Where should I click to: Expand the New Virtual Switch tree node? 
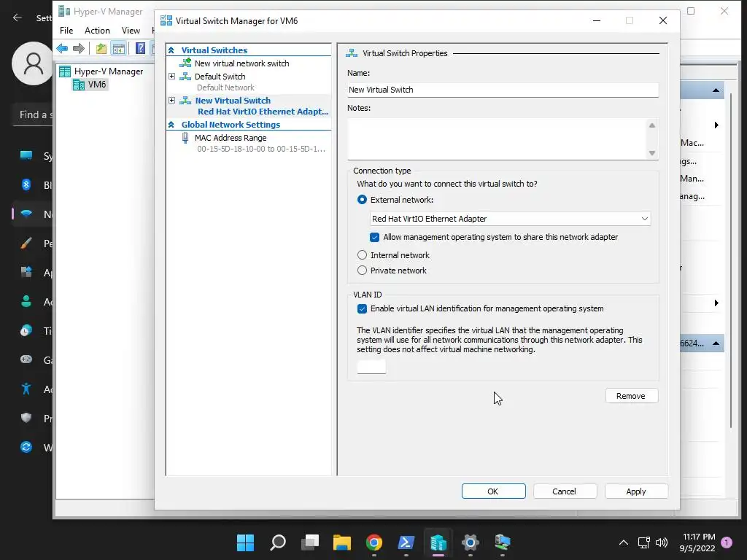click(x=172, y=100)
